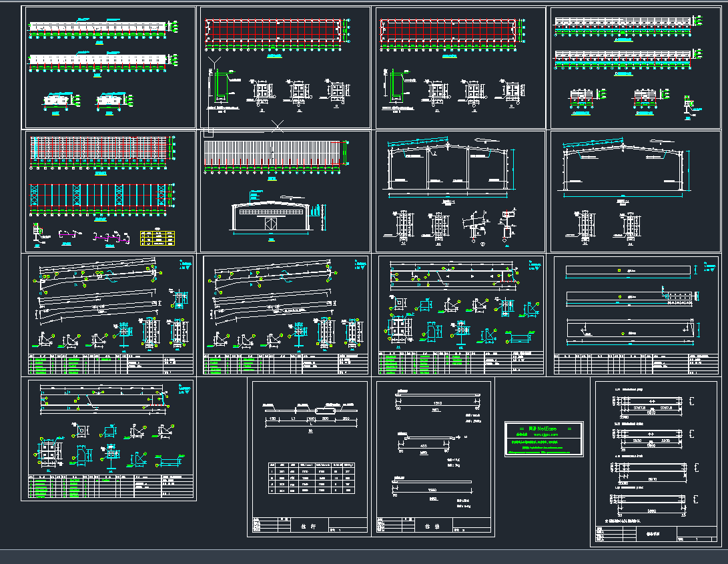Select the '455' dimension text
728x564 pixels.
[424, 446]
